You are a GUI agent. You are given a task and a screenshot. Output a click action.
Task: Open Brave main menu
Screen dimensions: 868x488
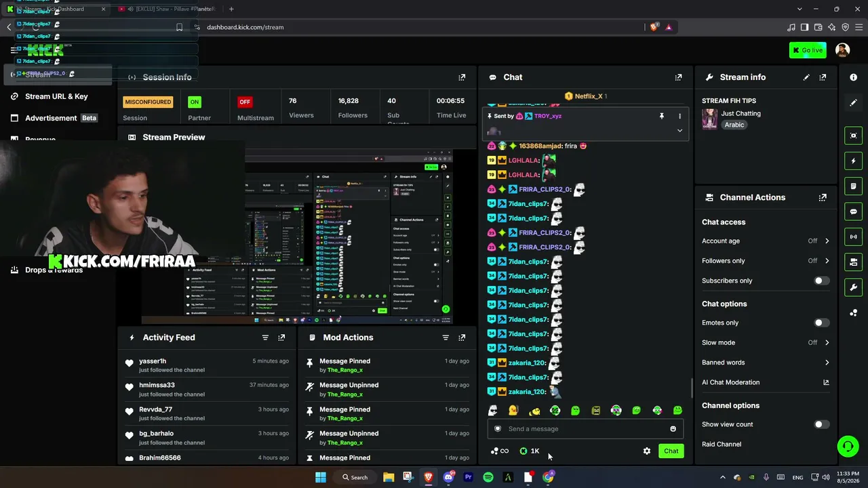point(859,27)
